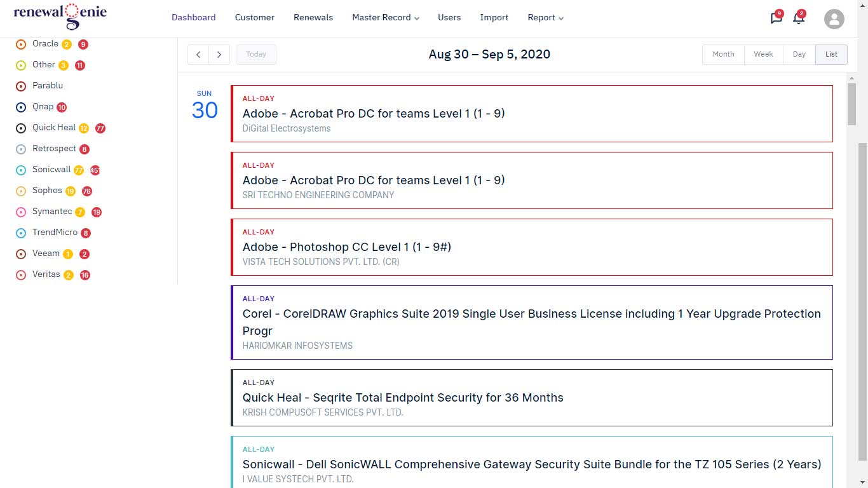Click the red badge 16 next to Veritas
Viewport: 868px width, 488px height.
85,275
